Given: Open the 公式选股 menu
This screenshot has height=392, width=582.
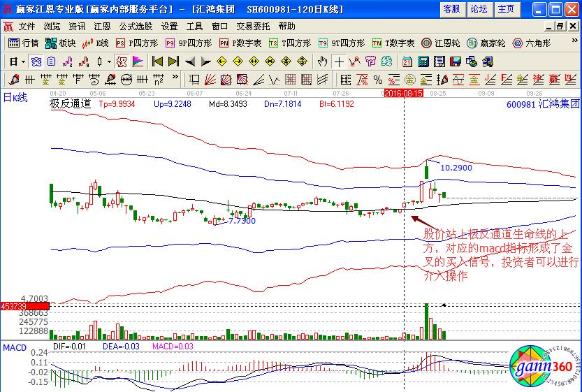Looking at the screenshot, I should [136, 27].
